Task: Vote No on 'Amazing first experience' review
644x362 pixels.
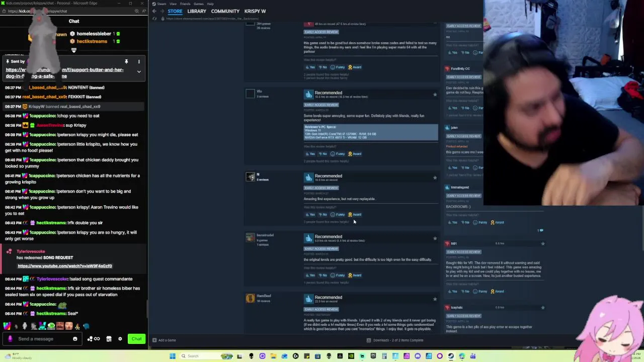Action: point(323,215)
